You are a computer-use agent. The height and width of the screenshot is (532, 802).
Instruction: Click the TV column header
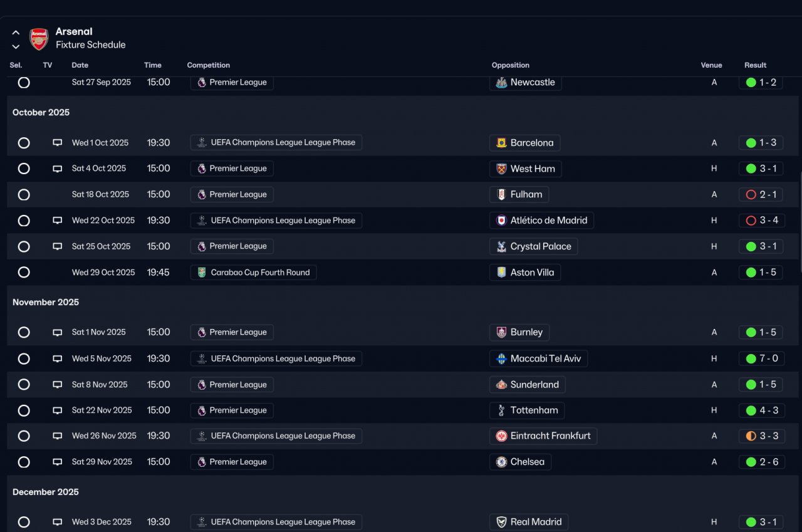[x=48, y=65]
